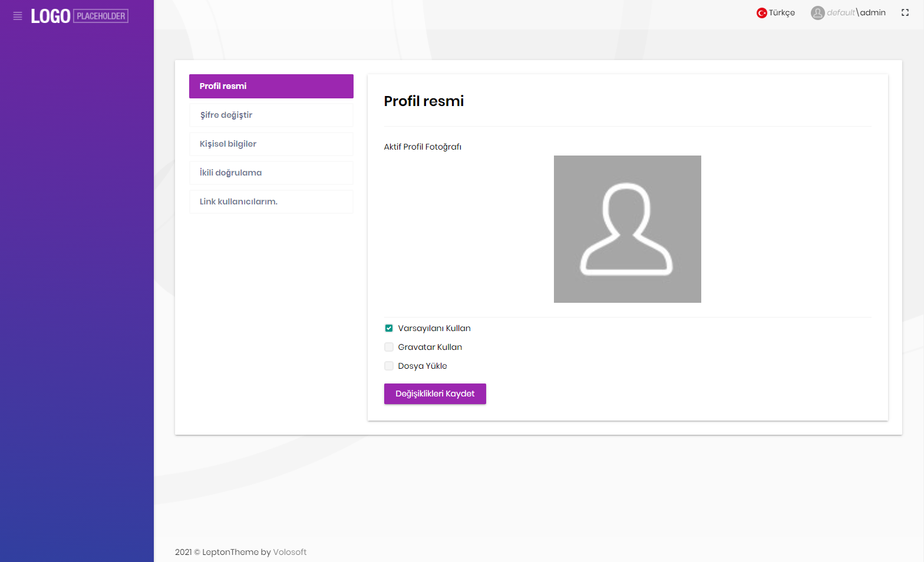Go to the İkili doğrulama tab

click(271, 173)
